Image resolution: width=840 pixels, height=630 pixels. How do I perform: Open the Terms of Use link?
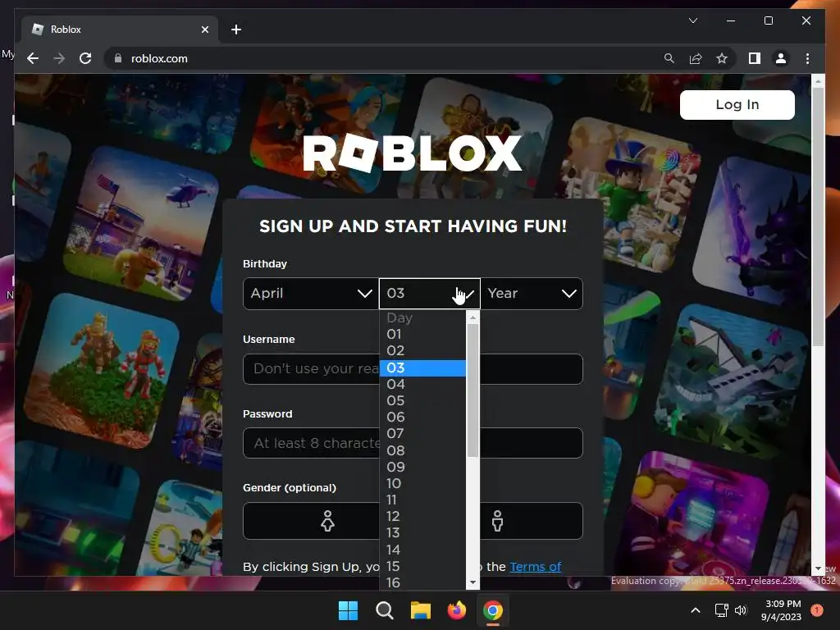535,567
